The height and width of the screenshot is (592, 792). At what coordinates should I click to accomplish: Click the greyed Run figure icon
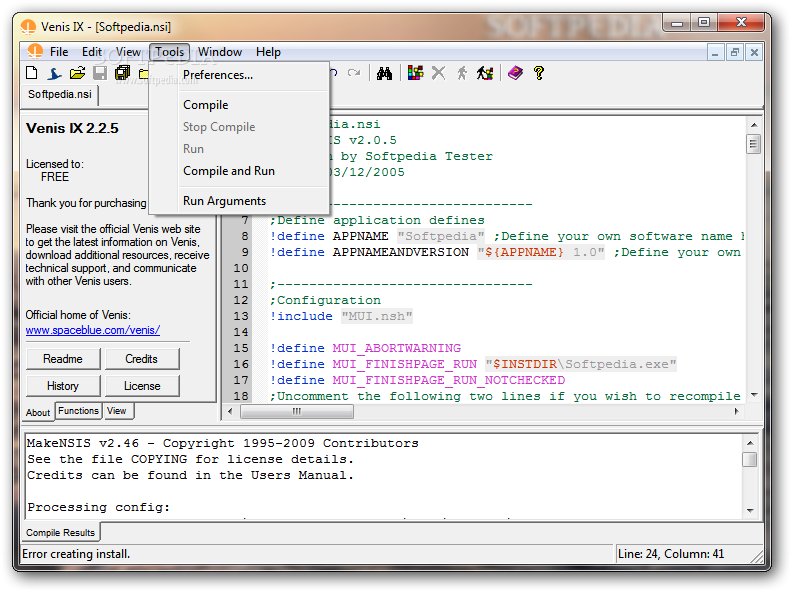[462, 73]
